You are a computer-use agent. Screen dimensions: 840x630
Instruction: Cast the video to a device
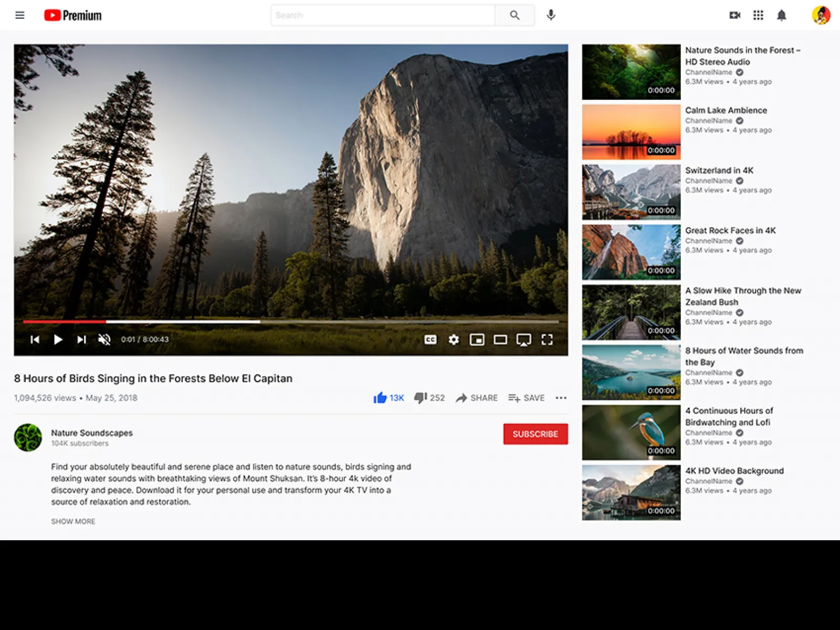pos(523,340)
